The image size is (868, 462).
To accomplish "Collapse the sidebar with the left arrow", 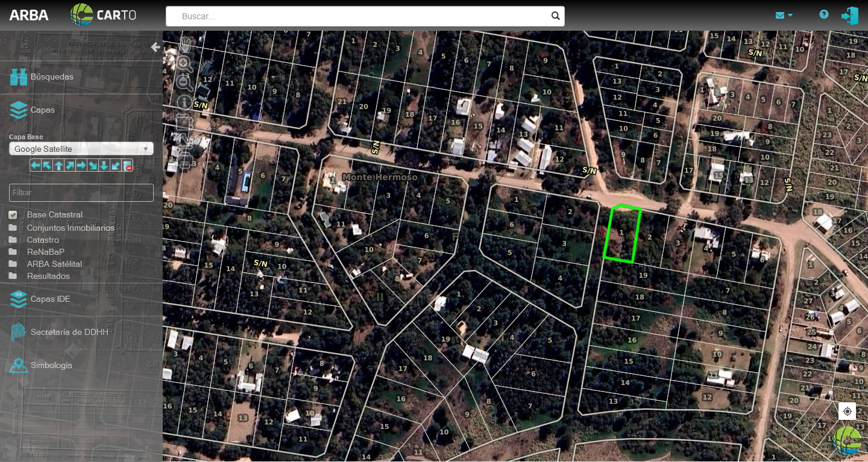I will pos(156,47).
